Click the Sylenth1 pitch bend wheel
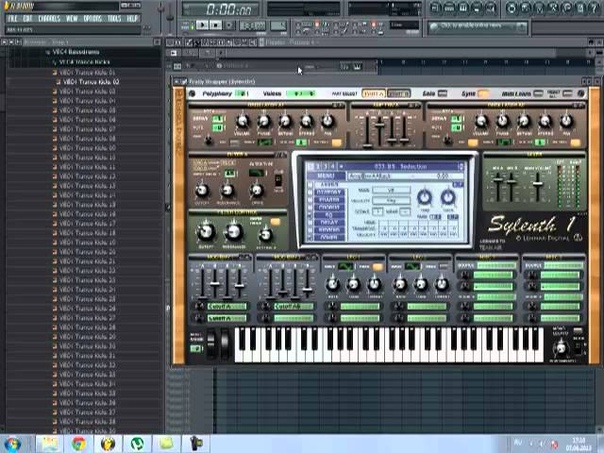The image size is (604, 453). pyautogui.click(x=211, y=342)
